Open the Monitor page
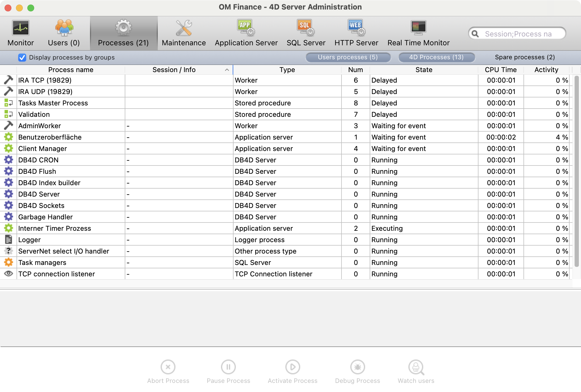This screenshot has height=392, width=581. pos(21,33)
